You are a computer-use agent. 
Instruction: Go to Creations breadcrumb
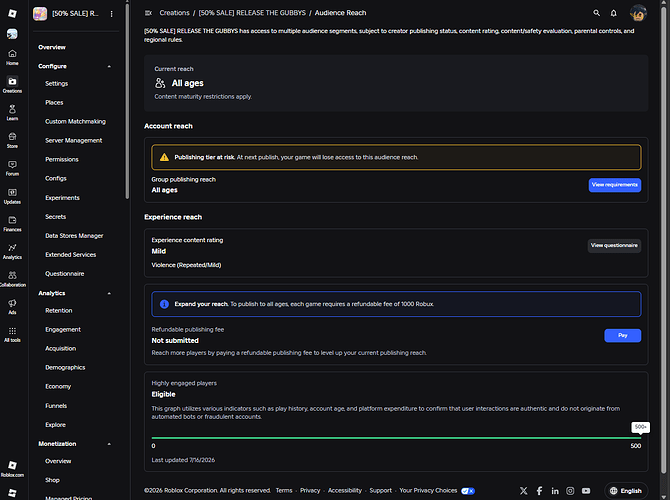(x=174, y=13)
